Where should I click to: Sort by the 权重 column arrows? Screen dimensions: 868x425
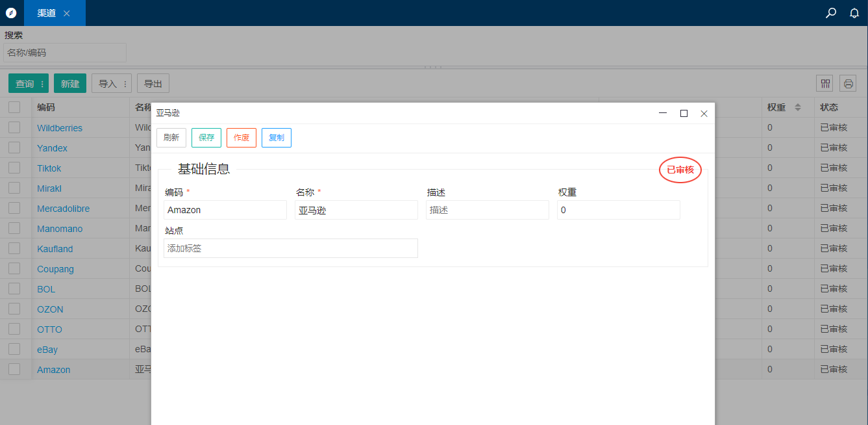point(798,107)
